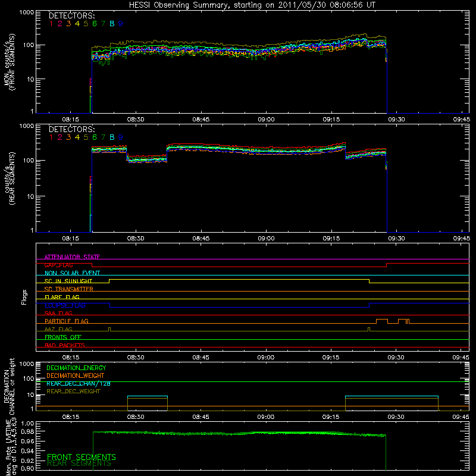
Task: Click the 09:15 tick under the rear segments plot
Action: (331, 239)
